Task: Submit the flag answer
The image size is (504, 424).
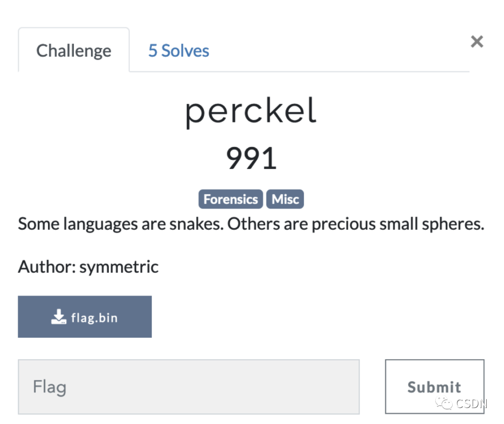Action: pyautogui.click(x=434, y=387)
